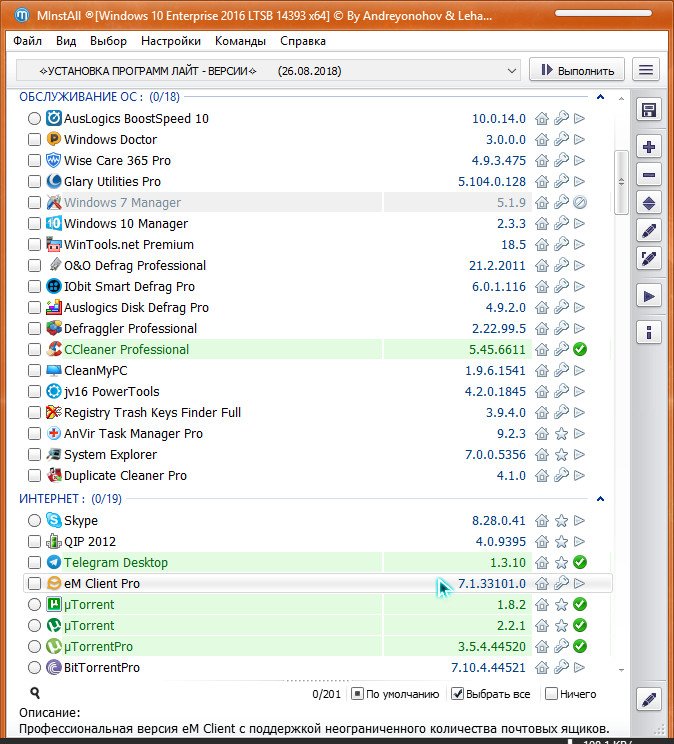Viewport: 674px width, 744px height.
Task: Click the info icon in sidebar
Action: click(x=648, y=332)
